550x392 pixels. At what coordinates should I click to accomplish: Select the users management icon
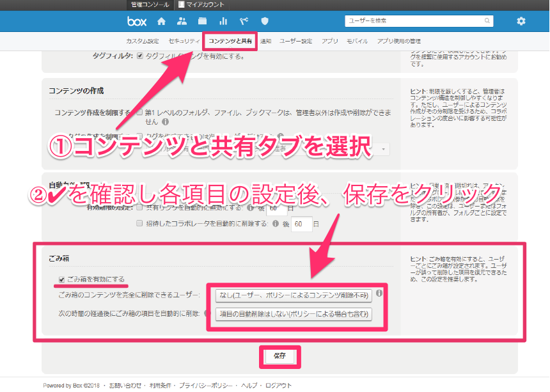(x=182, y=20)
